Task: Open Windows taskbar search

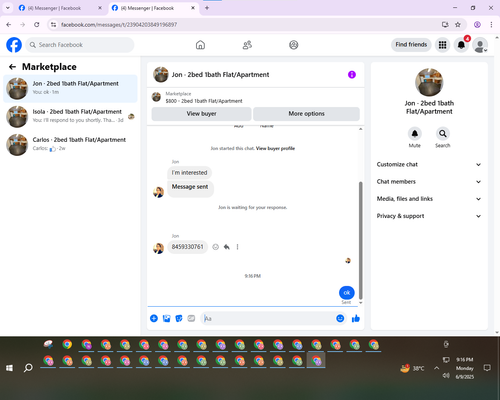Action: [28, 368]
